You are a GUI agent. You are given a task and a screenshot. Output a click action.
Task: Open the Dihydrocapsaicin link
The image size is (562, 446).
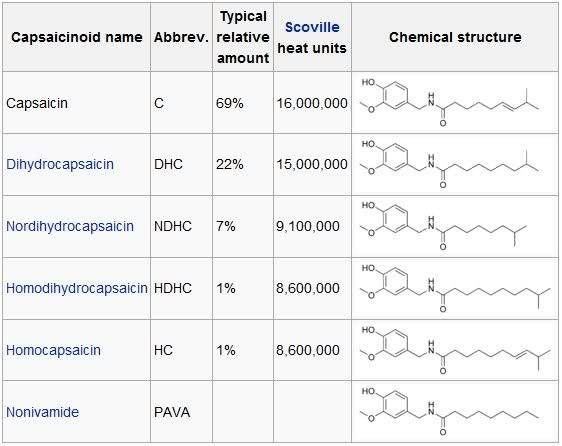(x=60, y=164)
